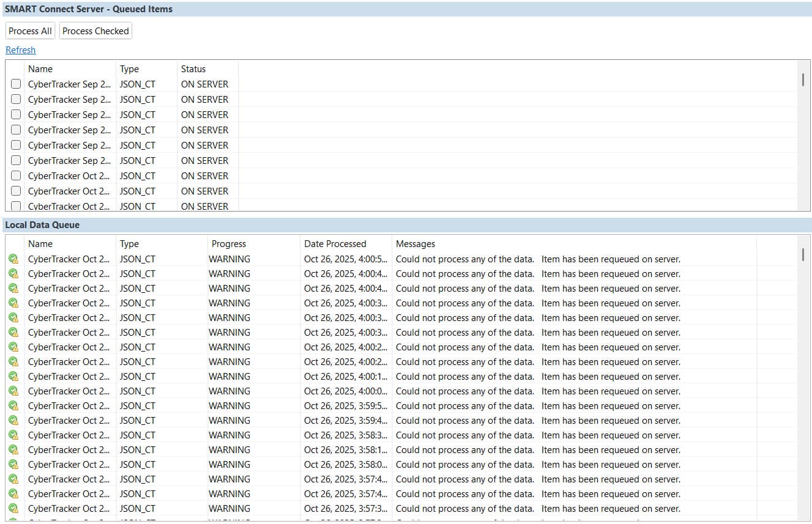This screenshot has height=524, width=812.
Task: Click the Messages column header
Action: tap(415, 244)
